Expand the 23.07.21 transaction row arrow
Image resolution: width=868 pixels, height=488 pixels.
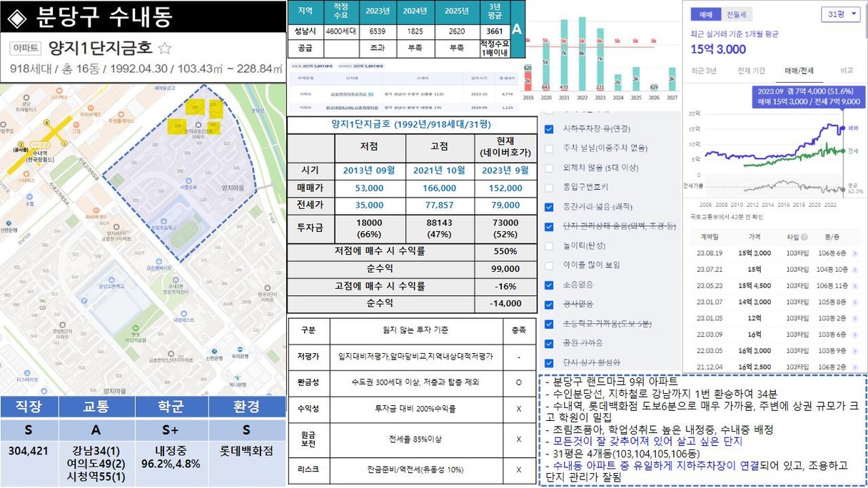pos(855,269)
